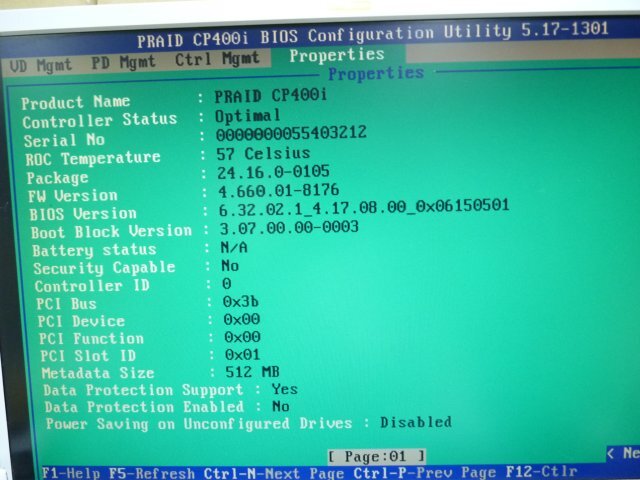
Task: Switch to the VD Mgmt tab
Action: pyautogui.click(x=40, y=65)
